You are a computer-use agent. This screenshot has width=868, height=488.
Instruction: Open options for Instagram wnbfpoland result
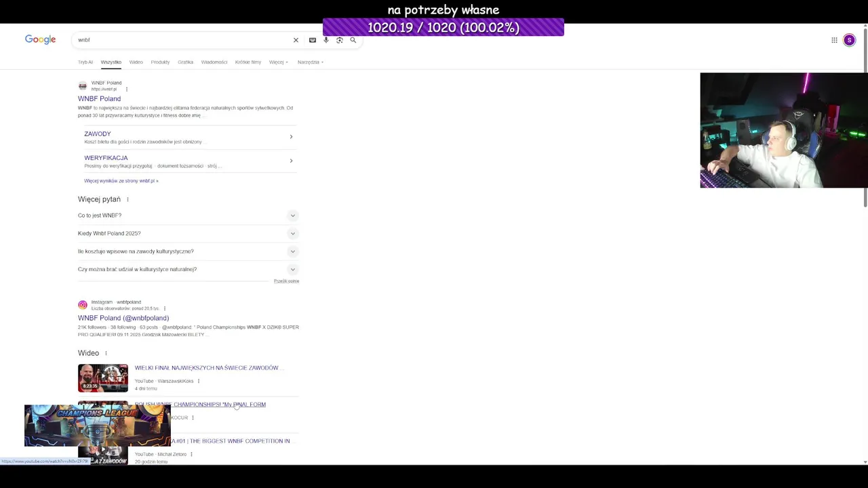pyautogui.click(x=164, y=308)
